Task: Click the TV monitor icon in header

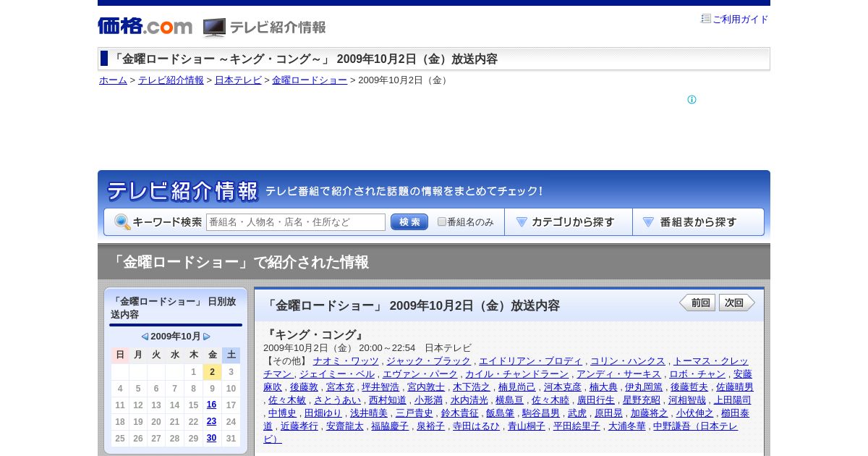Action: [x=214, y=28]
